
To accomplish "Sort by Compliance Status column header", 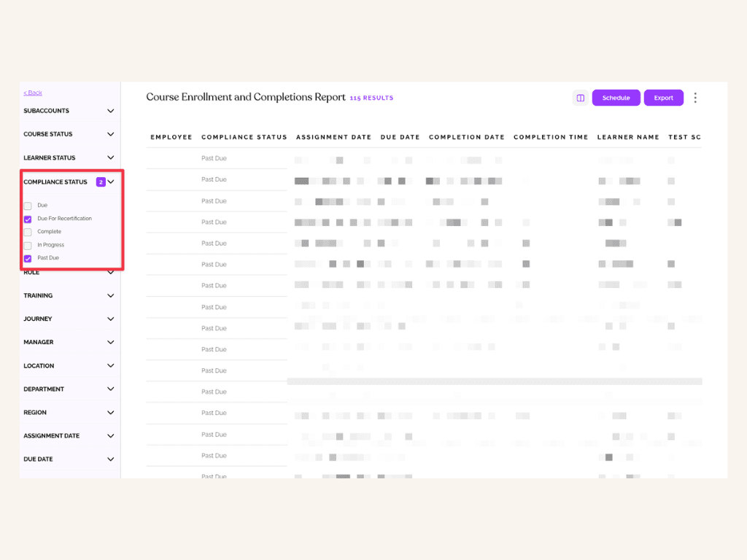I will point(244,137).
